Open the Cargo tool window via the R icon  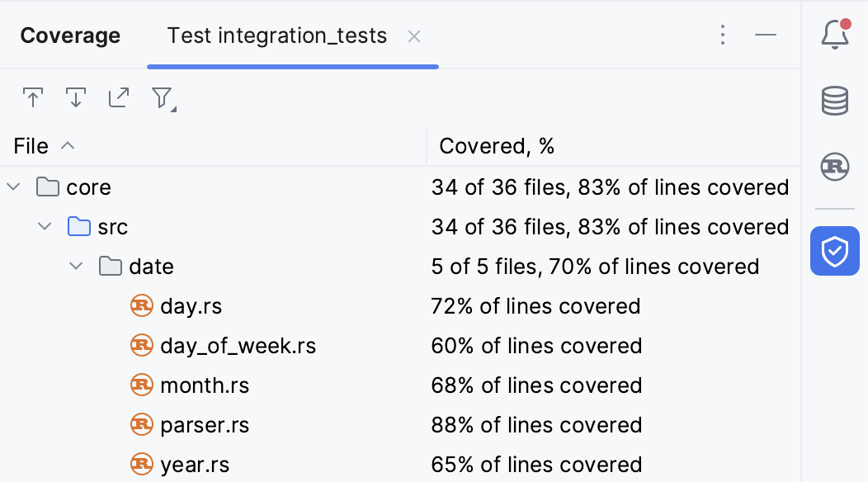[834, 167]
